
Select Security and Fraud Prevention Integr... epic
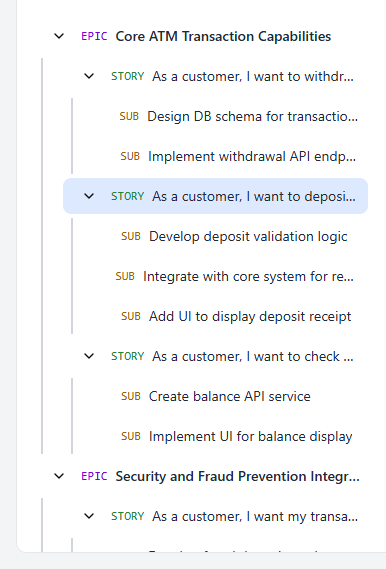click(x=238, y=476)
